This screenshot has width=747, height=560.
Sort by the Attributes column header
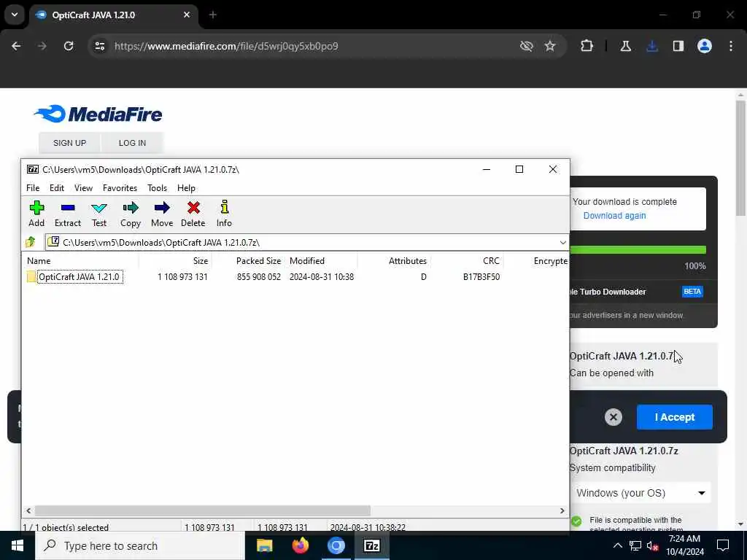[394, 261]
